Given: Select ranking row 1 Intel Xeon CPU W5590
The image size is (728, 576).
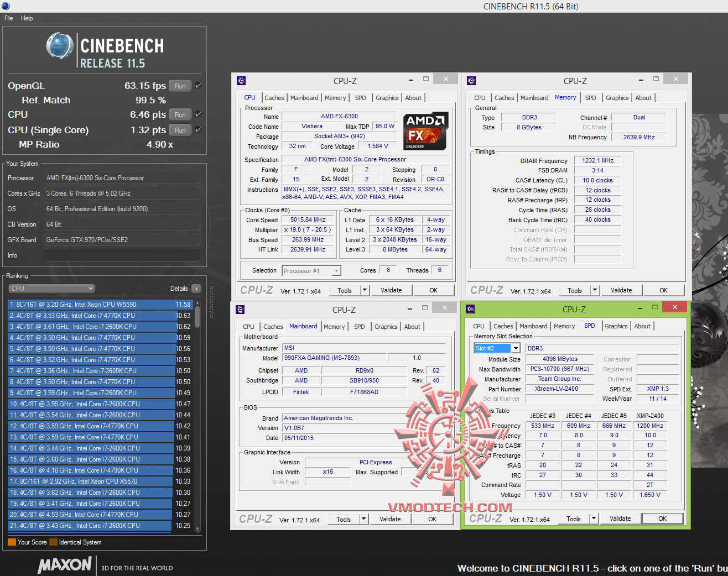Looking at the screenshot, I should tap(100, 305).
